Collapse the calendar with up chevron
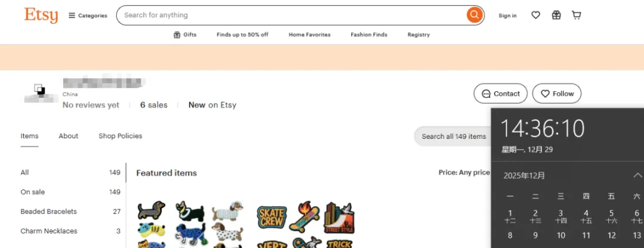Viewport: 644px width, 248px height. coord(637,175)
